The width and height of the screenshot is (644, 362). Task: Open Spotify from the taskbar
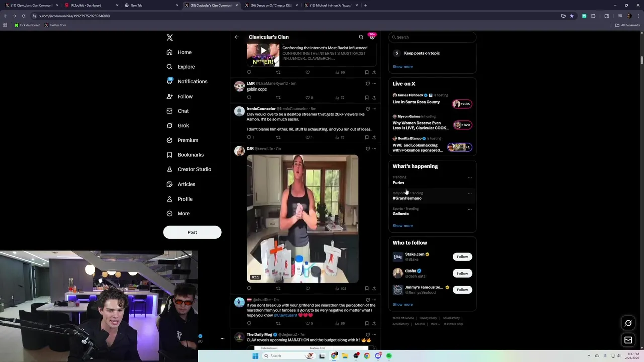389,356
